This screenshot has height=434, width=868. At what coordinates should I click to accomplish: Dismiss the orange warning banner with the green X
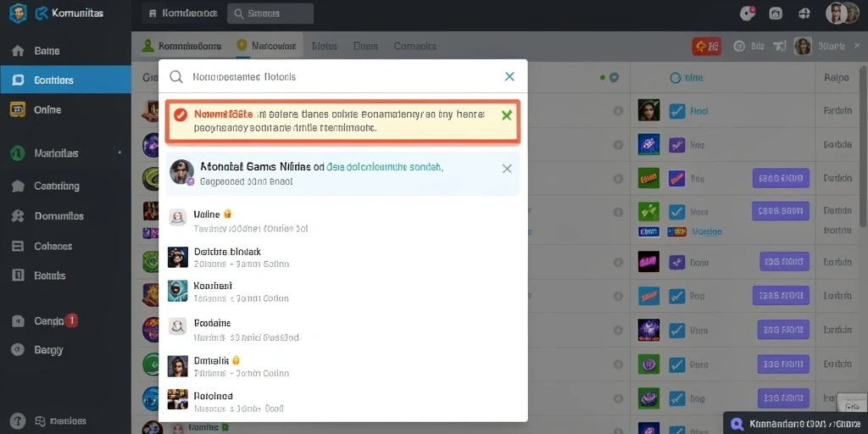(506, 115)
